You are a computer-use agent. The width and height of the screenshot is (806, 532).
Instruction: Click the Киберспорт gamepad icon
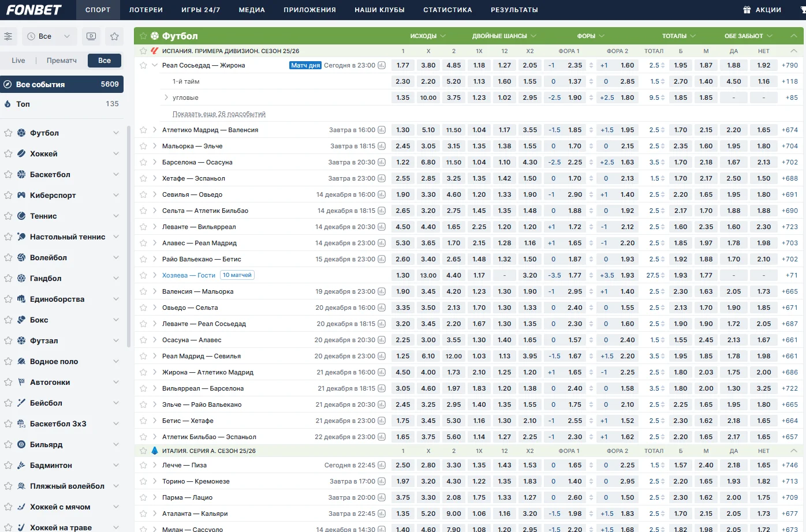coord(21,195)
